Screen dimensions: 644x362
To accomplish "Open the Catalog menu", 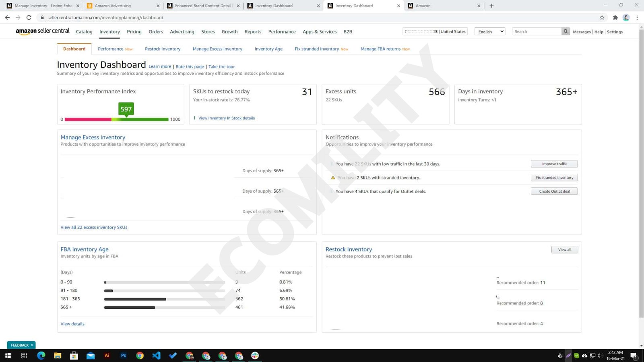I will [x=84, y=32].
